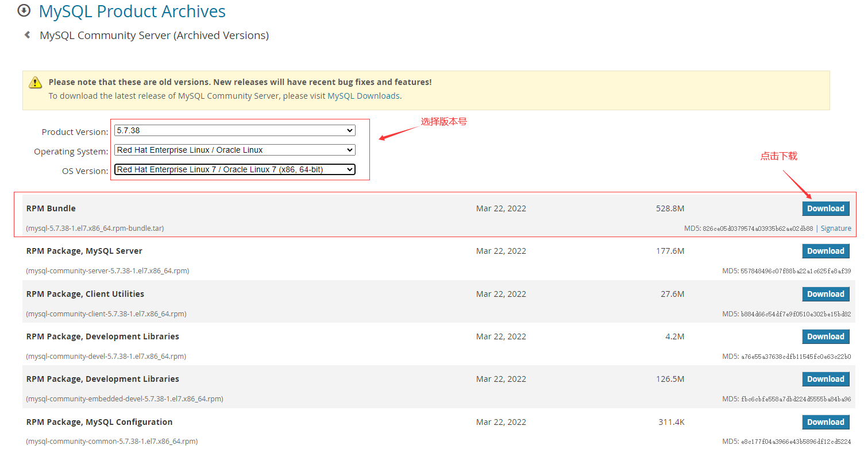Click the download circle icon beside MySQL Product Archives
Viewport: 868px width, 449px height.
pyautogui.click(x=24, y=10)
